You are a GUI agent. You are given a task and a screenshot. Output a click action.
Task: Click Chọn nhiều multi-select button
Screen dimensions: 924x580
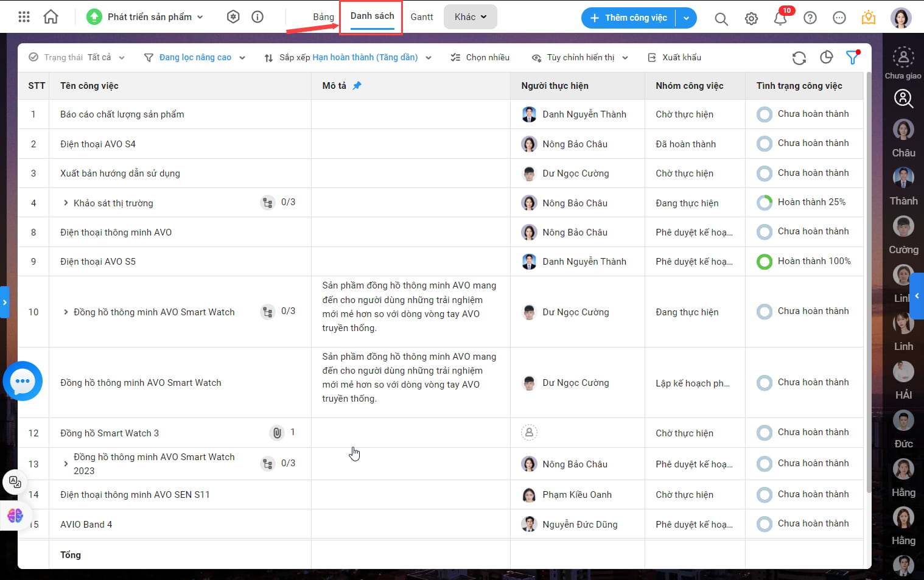(x=480, y=57)
